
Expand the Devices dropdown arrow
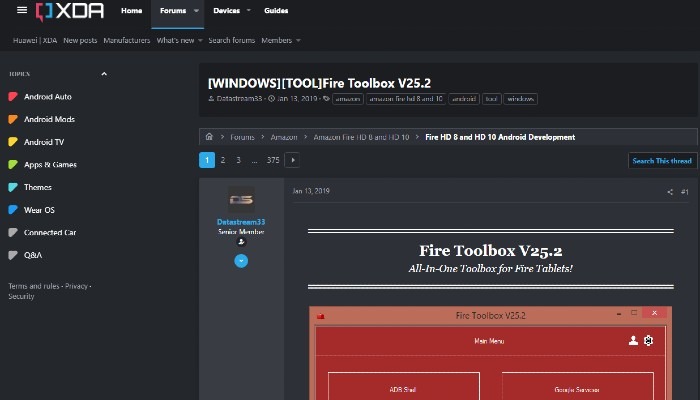249,10
